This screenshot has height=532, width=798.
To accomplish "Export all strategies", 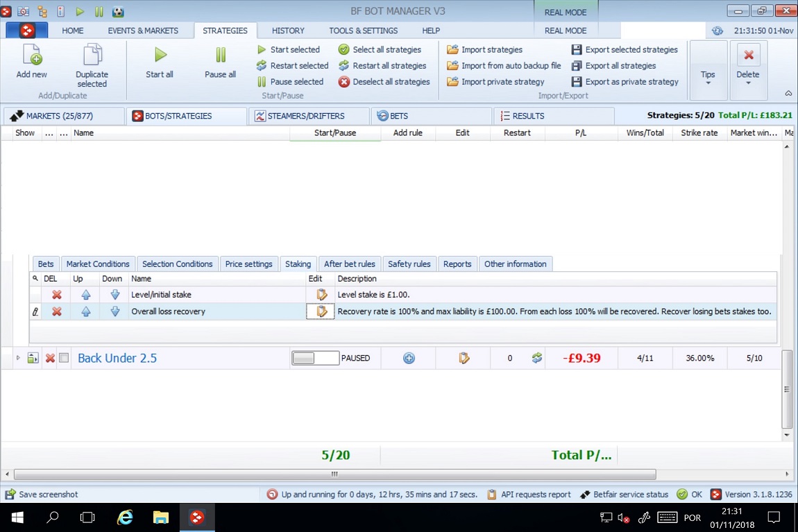I will [x=614, y=66].
